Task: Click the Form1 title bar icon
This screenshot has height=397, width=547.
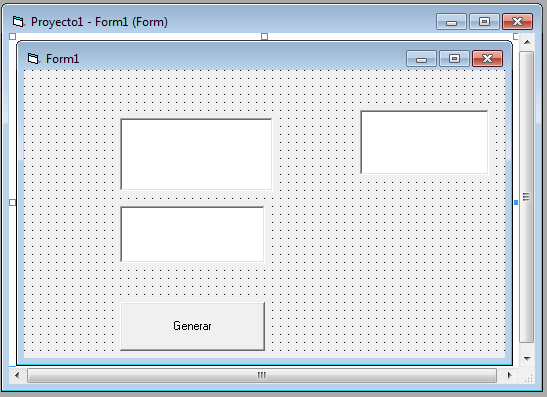Action: 33,59
